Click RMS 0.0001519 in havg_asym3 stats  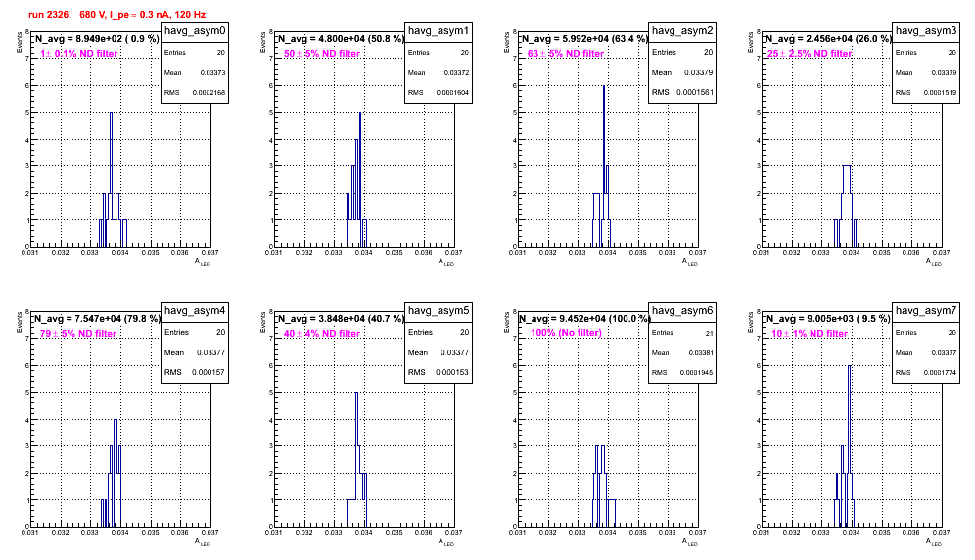(926, 93)
